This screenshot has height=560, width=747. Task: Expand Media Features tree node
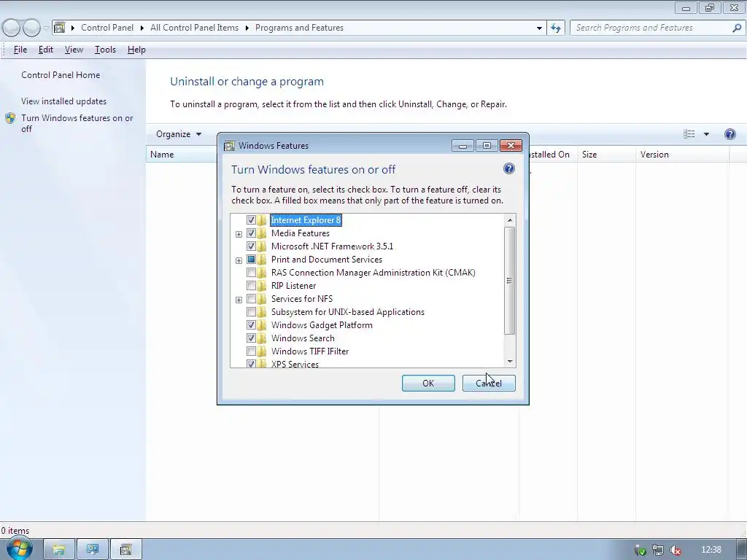(239, 234)
